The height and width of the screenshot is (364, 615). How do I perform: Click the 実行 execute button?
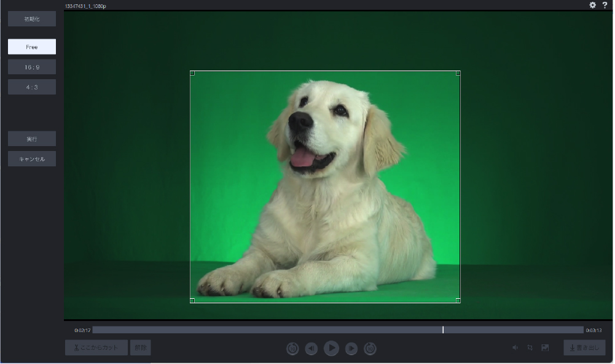pos(32,139)
